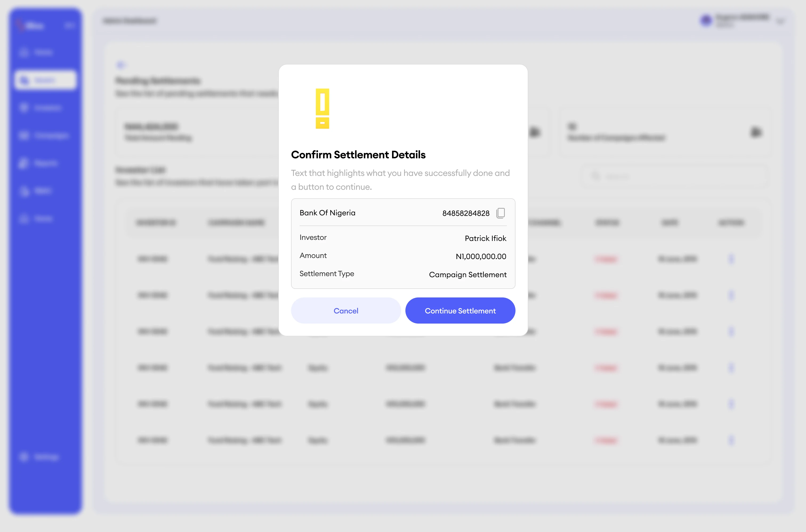Click the Home icon atop the sidebar
This screenshot has height=532, width=806.
[24, 53]
